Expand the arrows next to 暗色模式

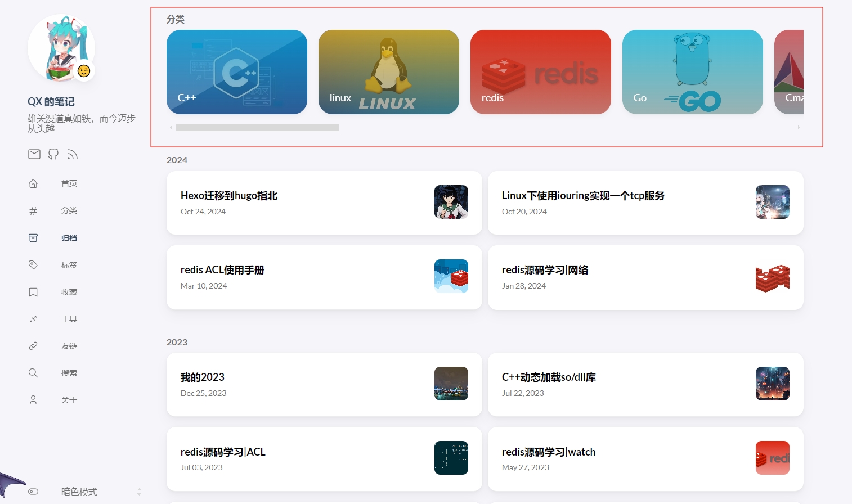[139, 492]
